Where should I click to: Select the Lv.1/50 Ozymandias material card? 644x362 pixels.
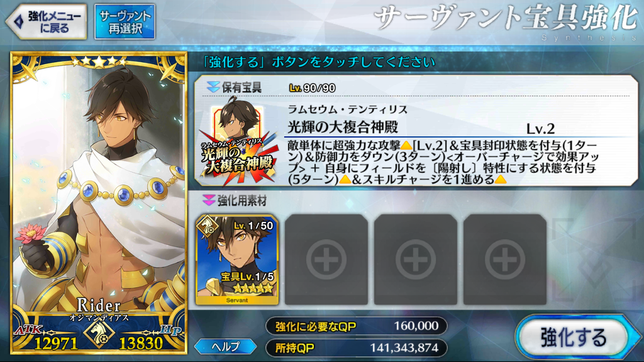[x=237, y=260]
